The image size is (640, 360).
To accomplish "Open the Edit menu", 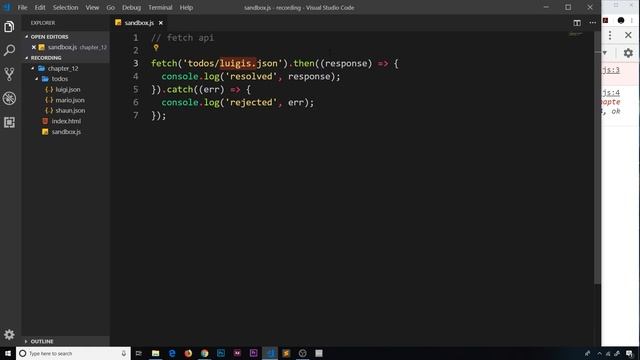I will (x=40, y=7).
